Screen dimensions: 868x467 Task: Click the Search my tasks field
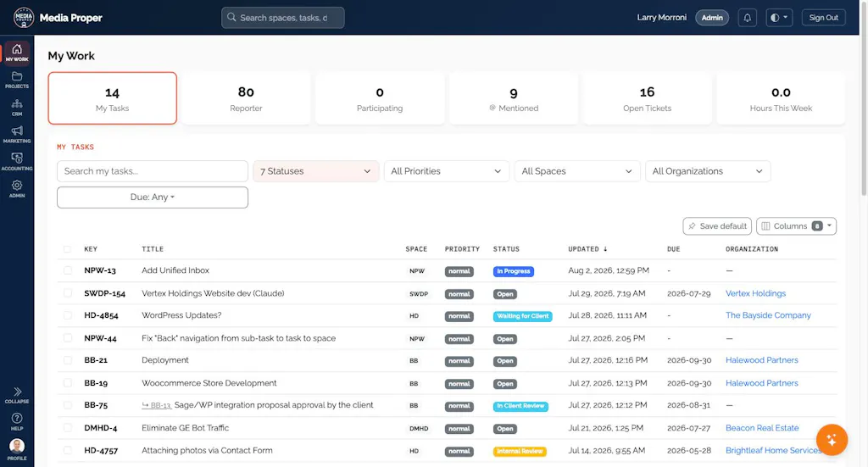click(153, 171)
